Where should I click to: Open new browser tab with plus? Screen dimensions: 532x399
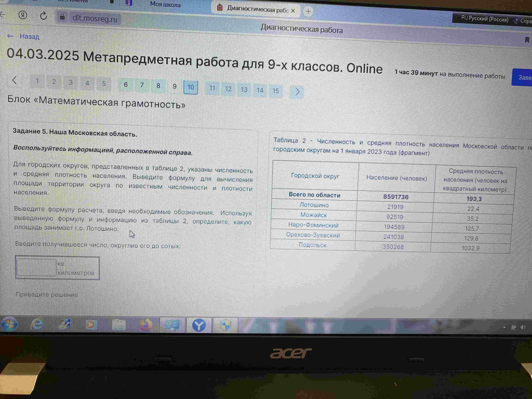pos(308,11)
